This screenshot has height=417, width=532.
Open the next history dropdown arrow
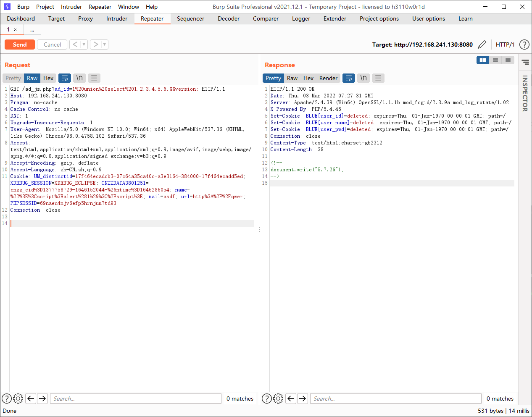(105, 44)
